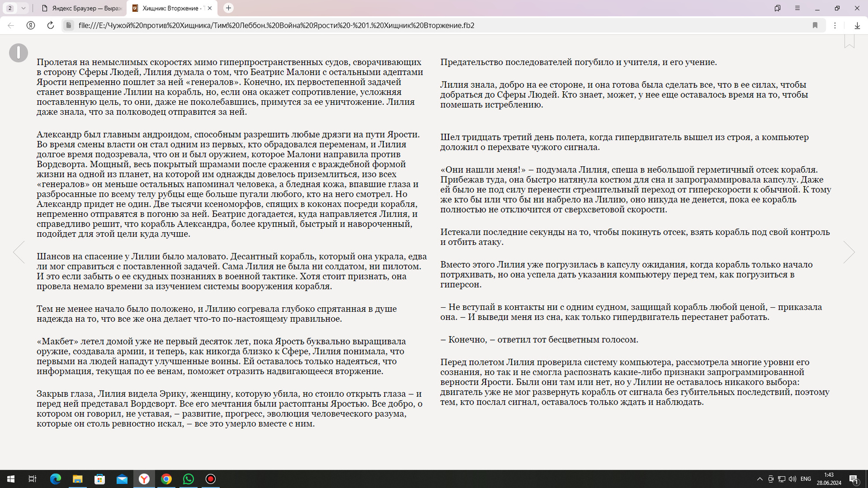Open Microsoft Store from the taskbar
The image size is (868, 488).
[x=100, y=479]
